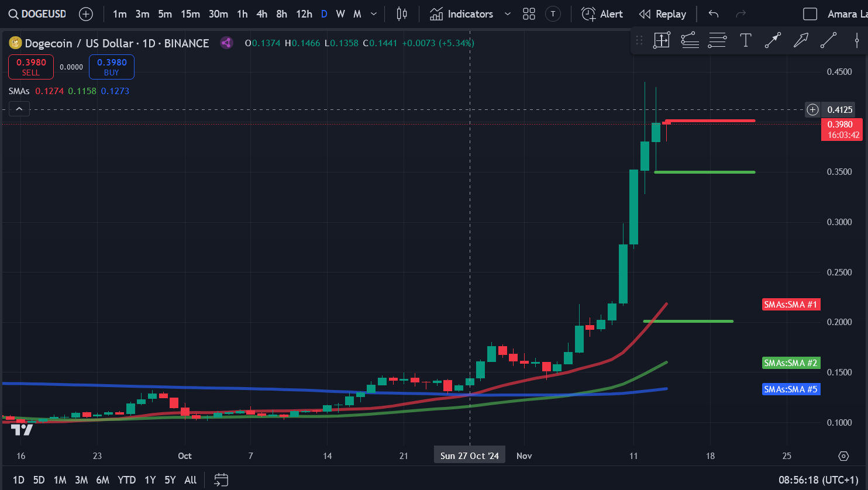The height and width of the screenshot is (490, 868).
Task: Grab the floating drawing toolbar handle
Action: click(639, 40)
